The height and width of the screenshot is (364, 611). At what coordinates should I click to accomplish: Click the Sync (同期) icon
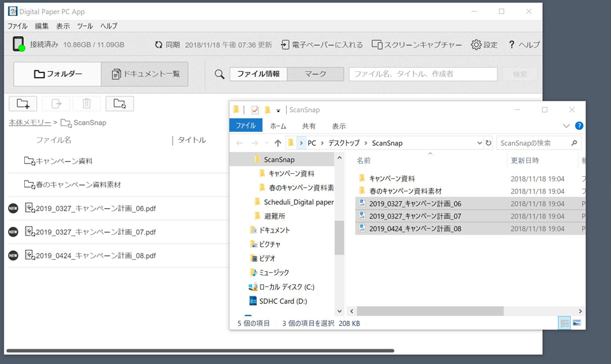(x=158, y=45)
